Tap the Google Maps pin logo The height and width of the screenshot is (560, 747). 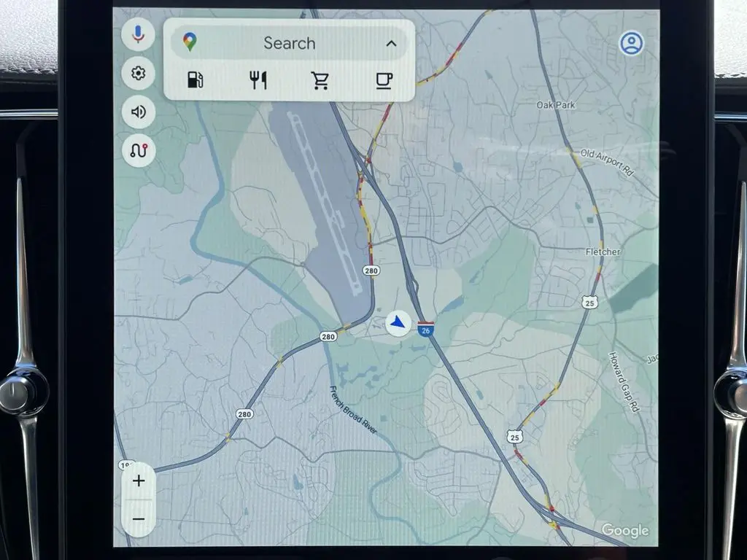click(x=190, y=43)
